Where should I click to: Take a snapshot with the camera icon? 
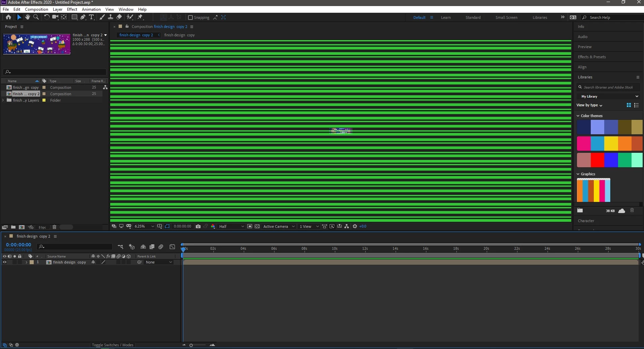coord(198,226)
